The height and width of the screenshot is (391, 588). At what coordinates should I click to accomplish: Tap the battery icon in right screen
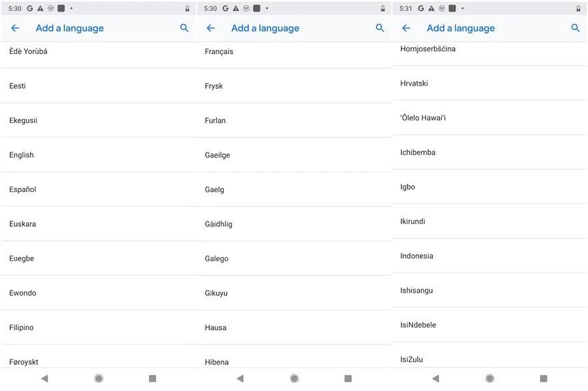tap(578, 8)
